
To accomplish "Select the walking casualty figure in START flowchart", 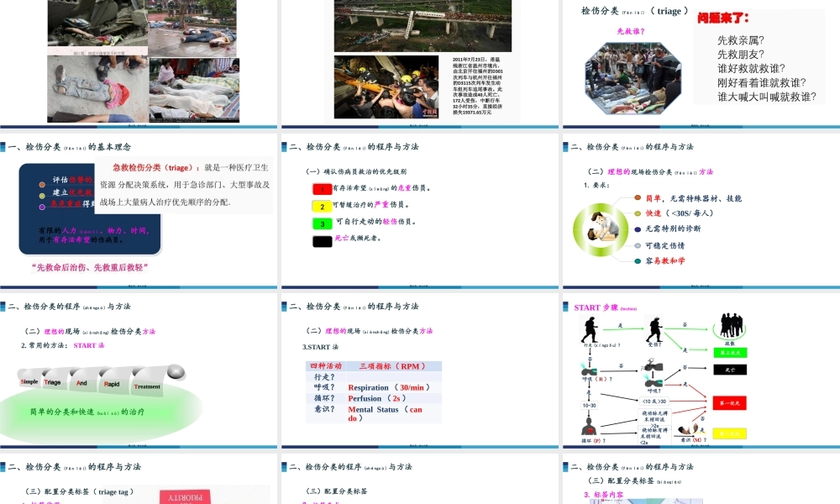I will (x=590, y=329).
